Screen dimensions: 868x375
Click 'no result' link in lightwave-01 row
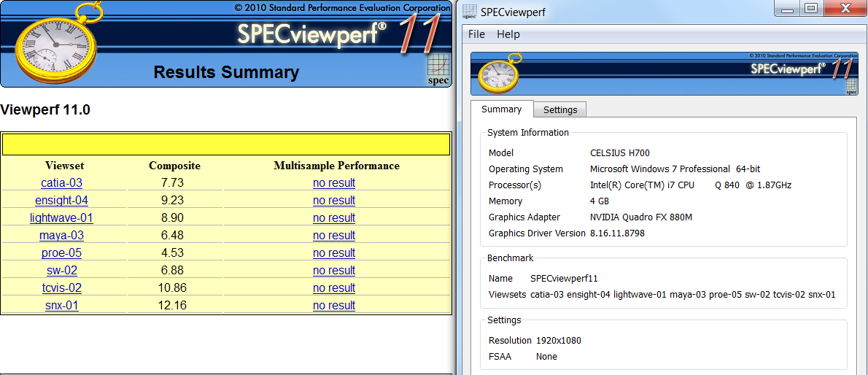334,218
